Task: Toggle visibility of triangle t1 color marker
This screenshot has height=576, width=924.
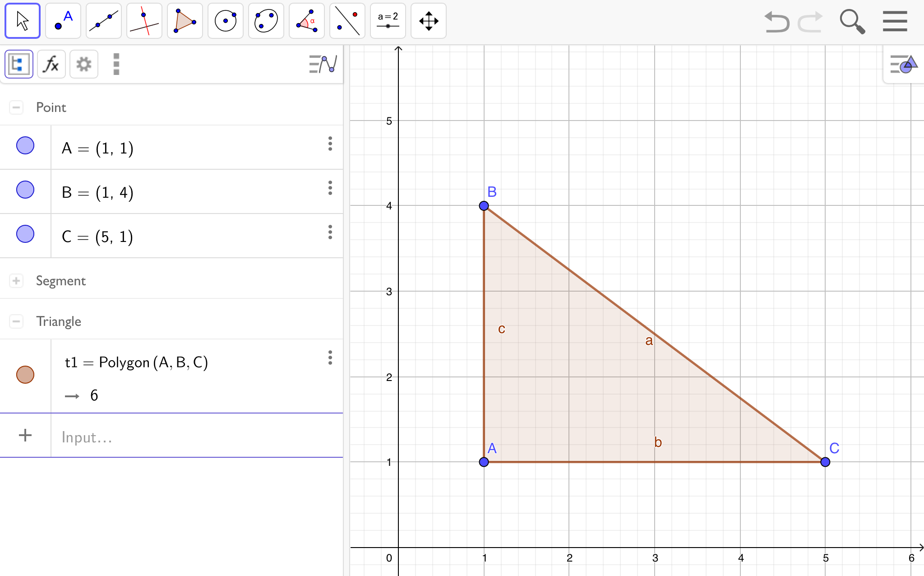Action: coord(25,375)
